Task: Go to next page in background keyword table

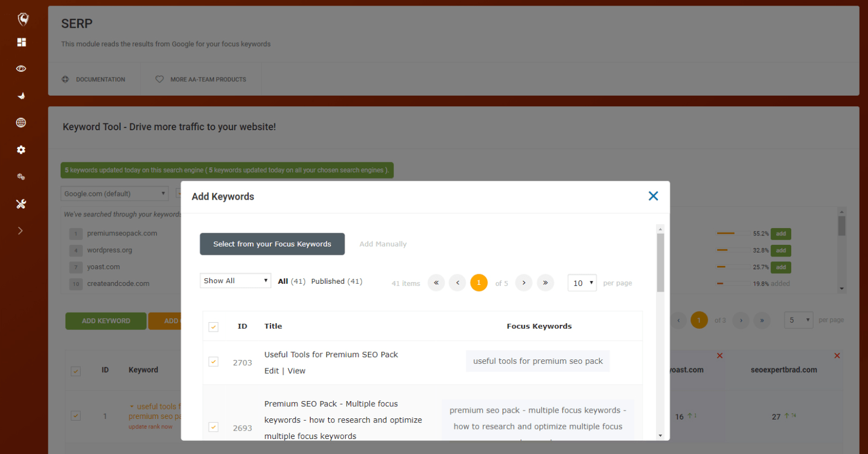Action: pyautogui.click(x=741, y=320)
